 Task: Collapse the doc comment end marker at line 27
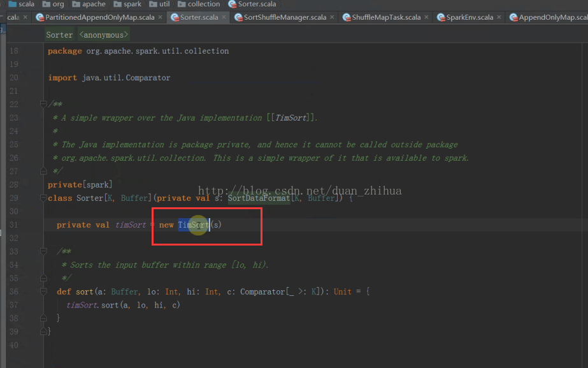click(x=43, y=171)
